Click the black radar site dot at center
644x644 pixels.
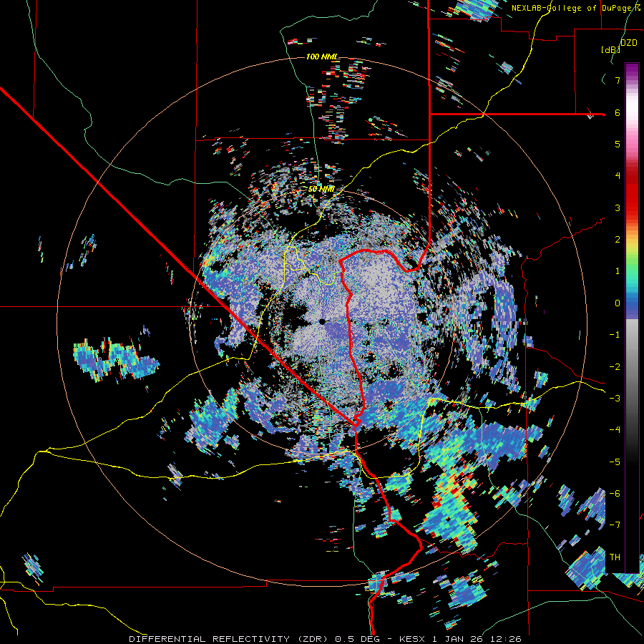[322, 321]
